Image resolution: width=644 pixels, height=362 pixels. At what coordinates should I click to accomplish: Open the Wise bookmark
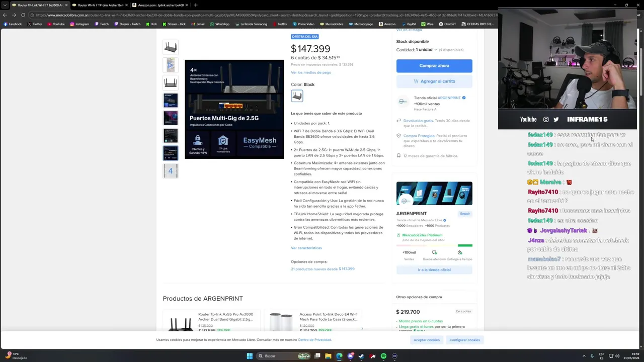(x=427, y=24)
